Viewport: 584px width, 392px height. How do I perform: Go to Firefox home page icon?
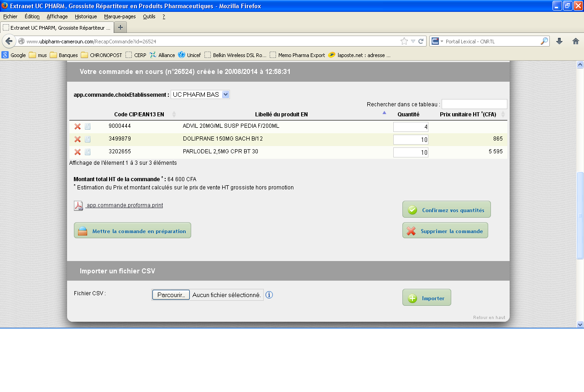[x=576, y=41]
